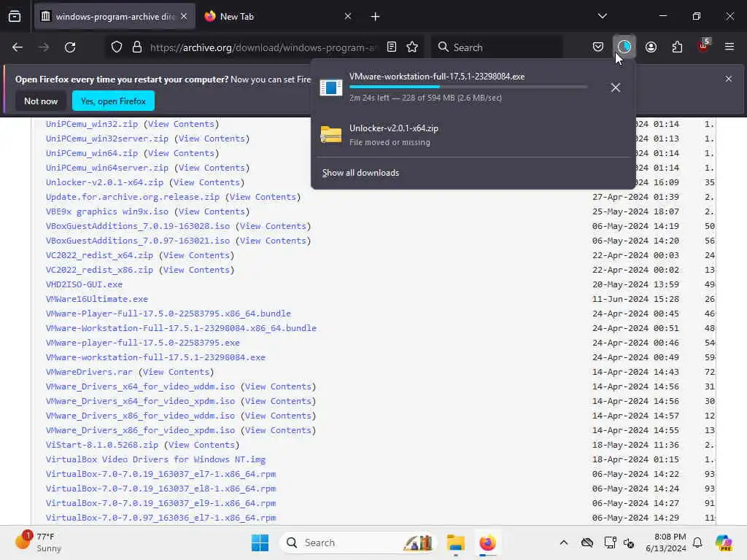Viewport: 747px width, 560px height.
Task: Go back to previous page
Action: 18,47
